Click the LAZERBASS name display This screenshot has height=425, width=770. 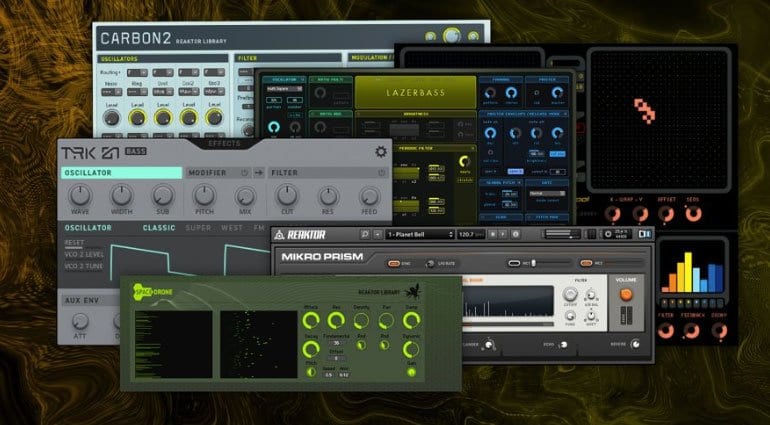[x=415, y=92]
